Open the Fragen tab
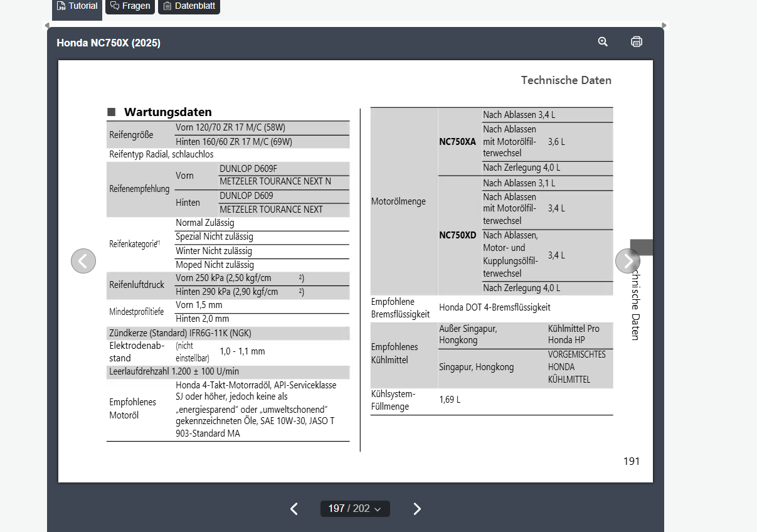Image resolution: width=757 pixels, height=532 pixels. coord(130,6)
